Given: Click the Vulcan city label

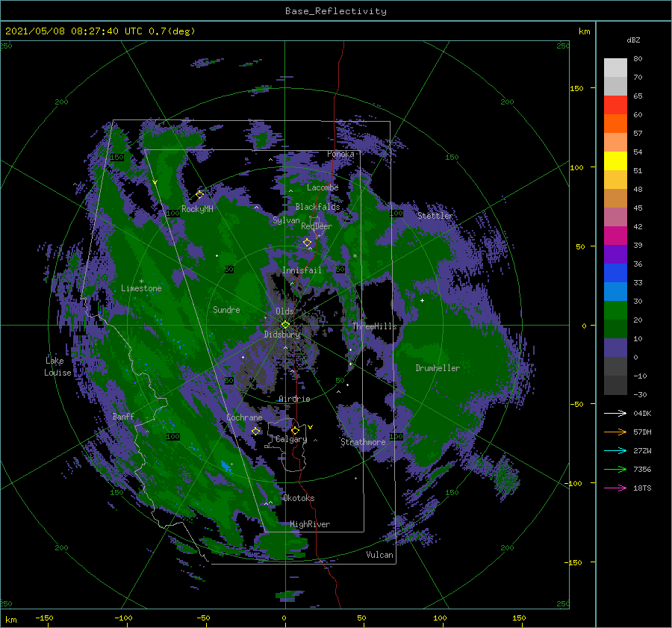Looking at the screenshot, I should 380,555.
